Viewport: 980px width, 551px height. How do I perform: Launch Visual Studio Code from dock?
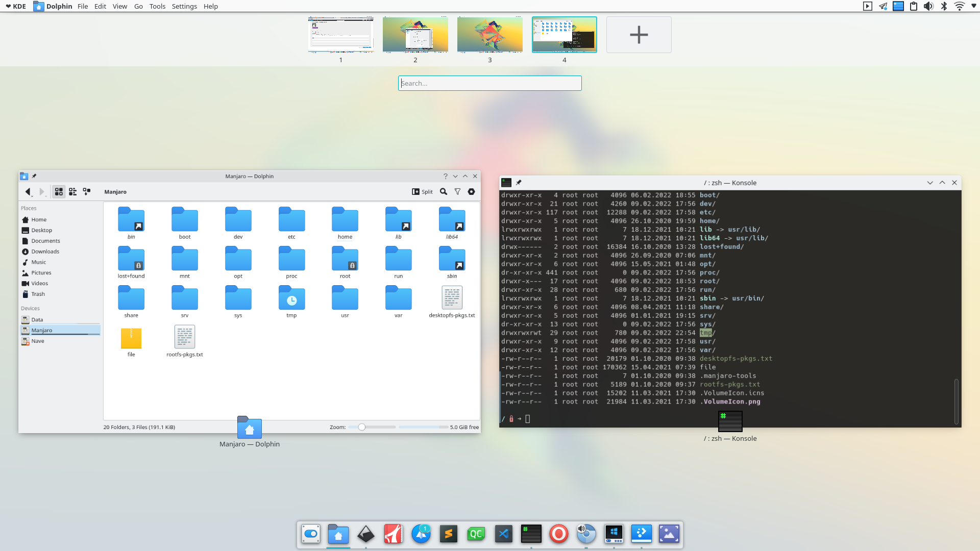[x=504, y=534]
